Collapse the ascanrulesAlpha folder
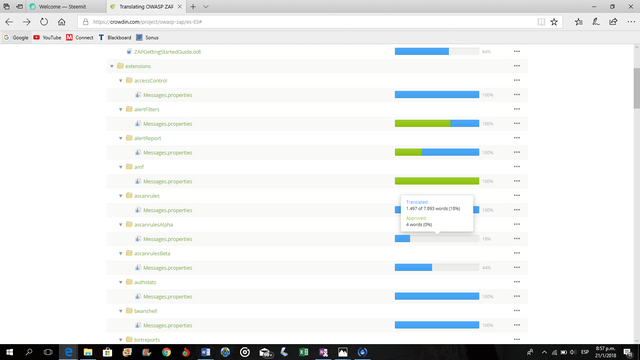Viewport: 640px width, 360px height. pyautogui.click(x=121, y=224)
